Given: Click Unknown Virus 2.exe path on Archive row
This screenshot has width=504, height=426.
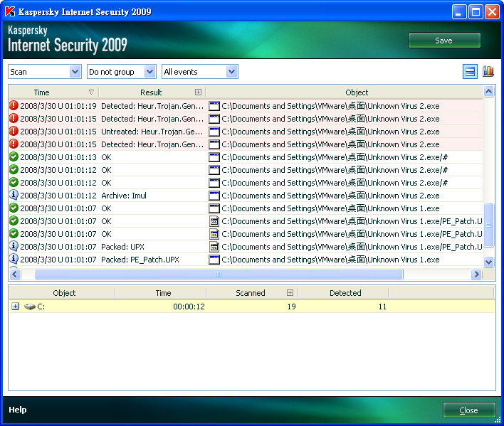Looking at the screenshot, I should tap(330, 196).
